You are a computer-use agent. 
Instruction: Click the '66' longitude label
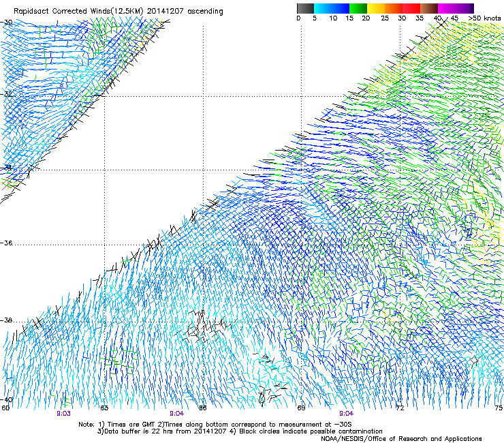click(202, 408)
